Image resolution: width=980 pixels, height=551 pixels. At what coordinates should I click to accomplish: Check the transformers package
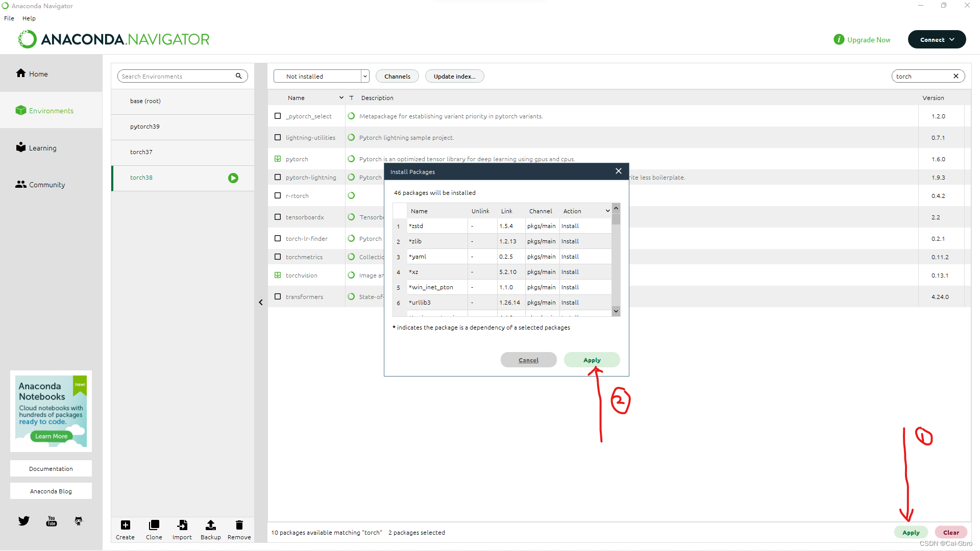click(x=278, y=296)
